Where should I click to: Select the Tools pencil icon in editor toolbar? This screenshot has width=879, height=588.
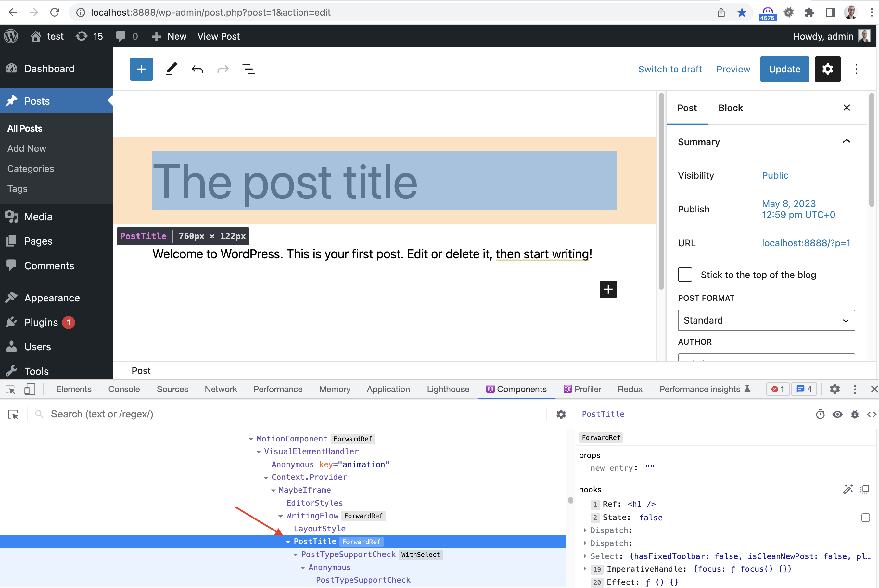click(x=171, y=69)
